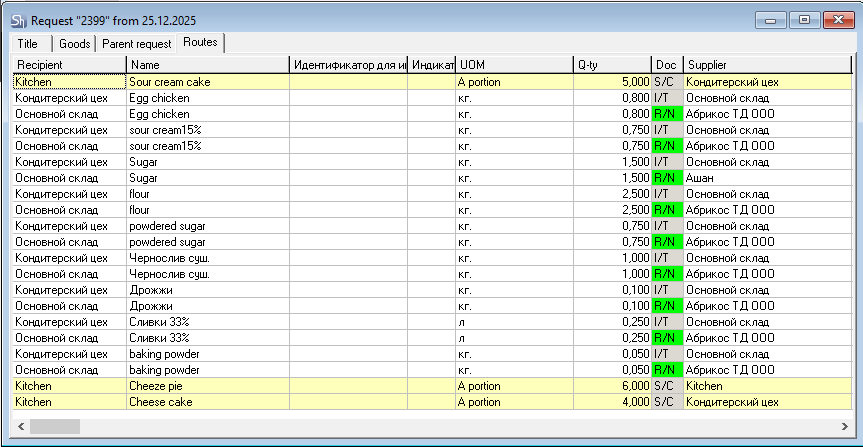Click the application icon in title bar
Image resolution: width=863 pixels, height=447 pixels.
pyautogui.click(x=18, y=20)
